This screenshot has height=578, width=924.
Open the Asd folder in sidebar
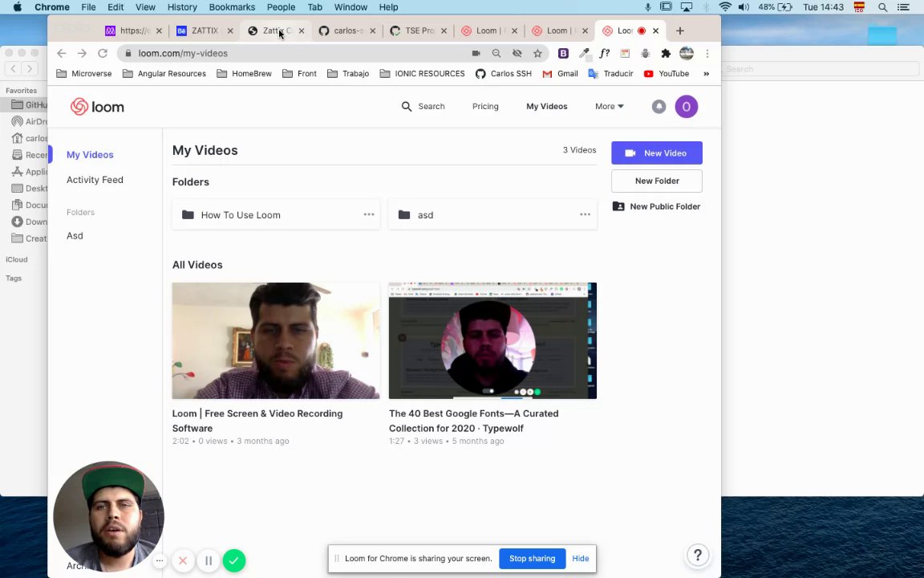point(75,235)
